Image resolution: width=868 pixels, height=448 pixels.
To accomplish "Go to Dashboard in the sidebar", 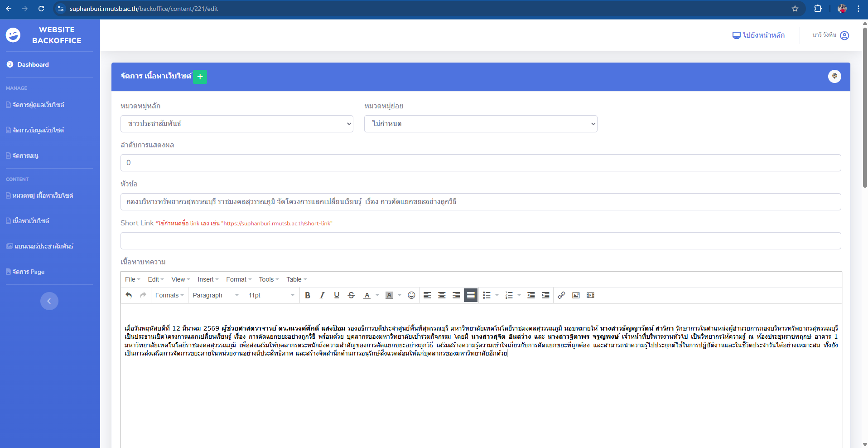I will click(33, 64).
